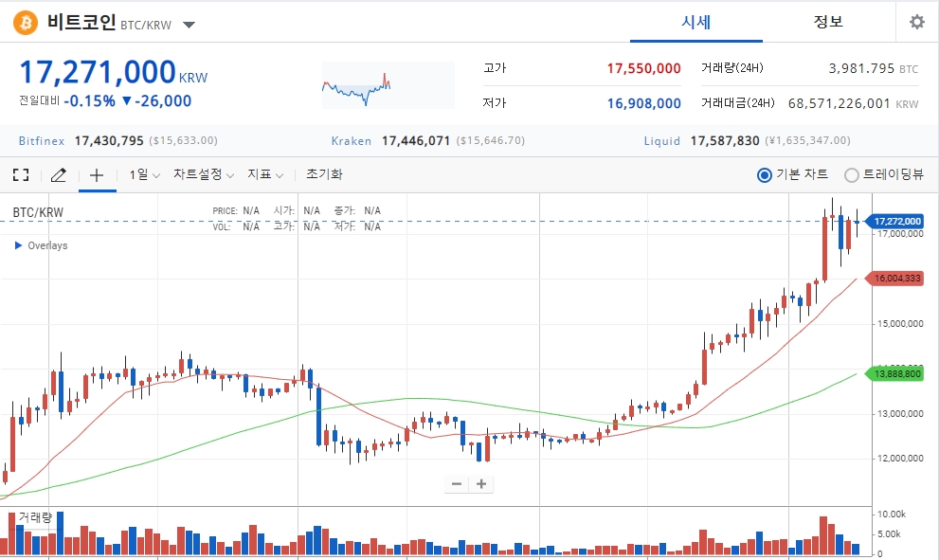
Task: Click the green 13,888,800 moving average label
Action: click(x=895, y=373)
